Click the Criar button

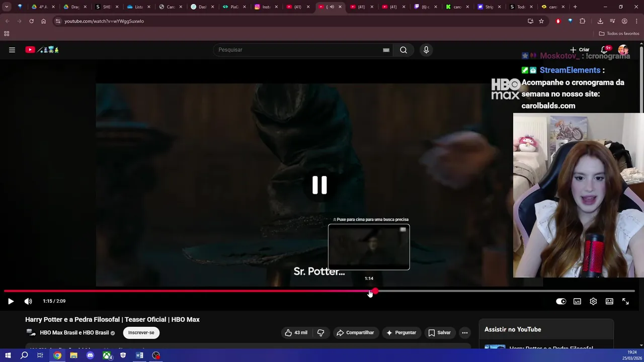[x=580, y=50]
